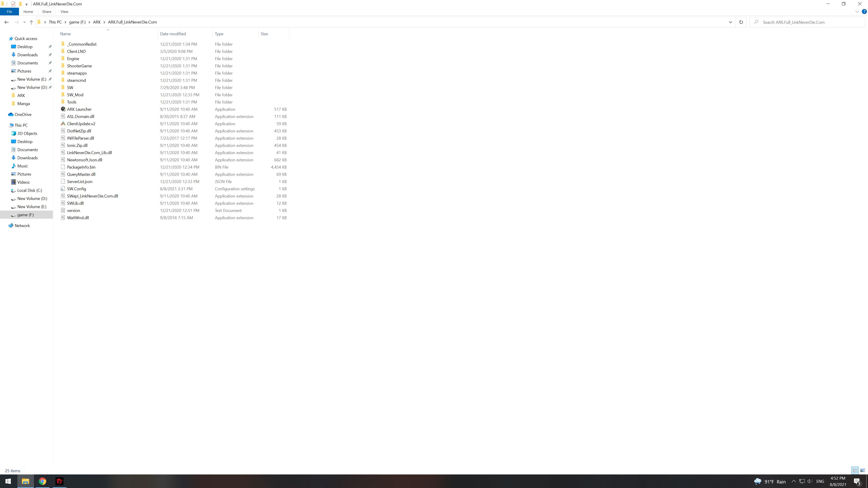This screenshot has width=868, height=488.
Task: Open the Tools folder
Action: [71, 102]
